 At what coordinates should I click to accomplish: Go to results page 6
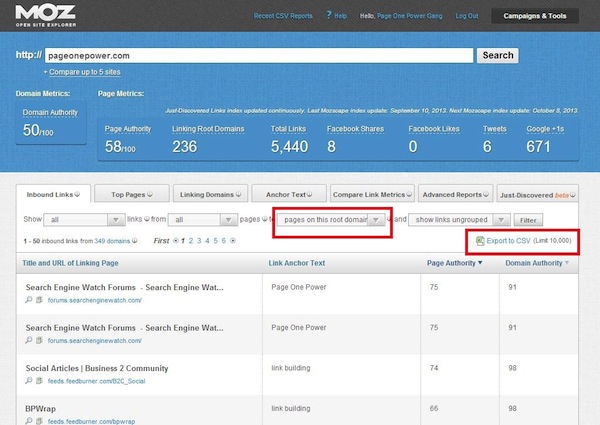(223, 241)
